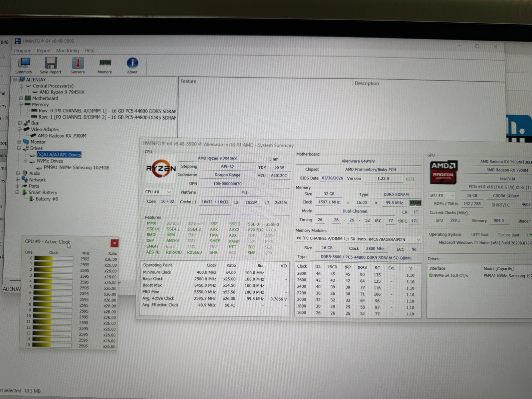
Task: Expand the Ports tree node
Action: tap(17, 186)
